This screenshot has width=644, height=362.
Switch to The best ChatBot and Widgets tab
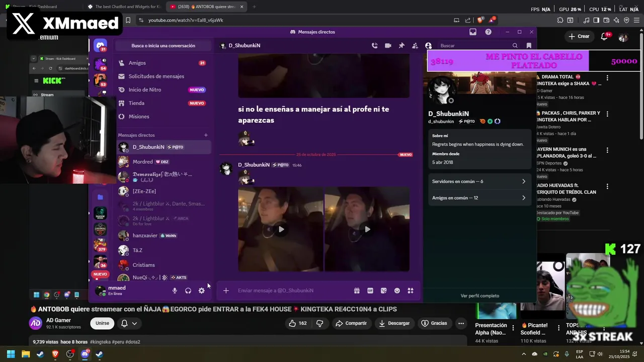123,7
